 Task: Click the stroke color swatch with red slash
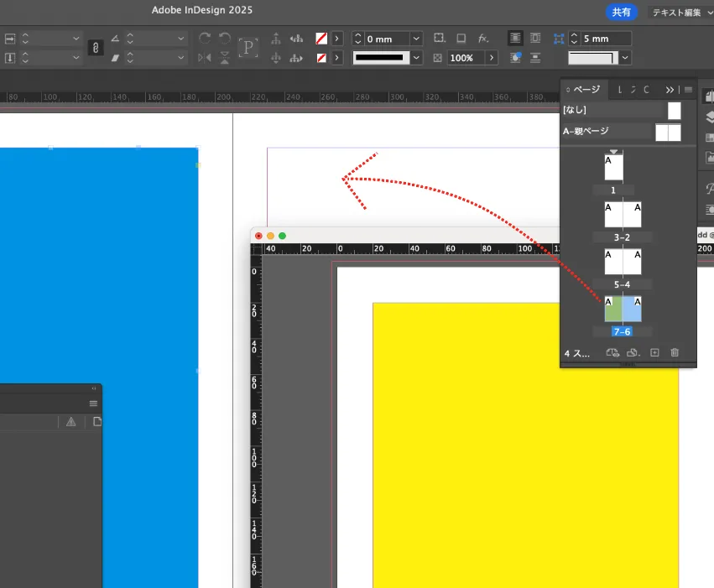point(323,38)
